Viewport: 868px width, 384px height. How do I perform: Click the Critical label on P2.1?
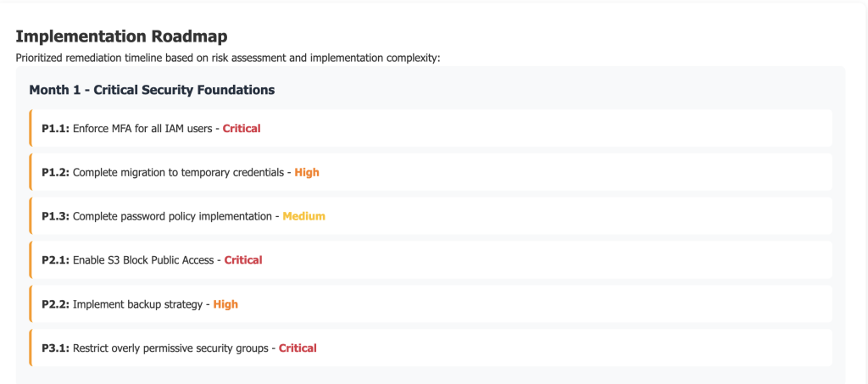tap(243, 259)
